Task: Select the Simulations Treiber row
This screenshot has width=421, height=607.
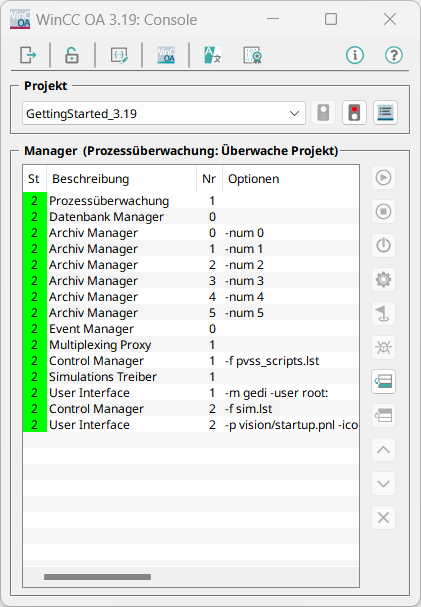Action: 191,377
